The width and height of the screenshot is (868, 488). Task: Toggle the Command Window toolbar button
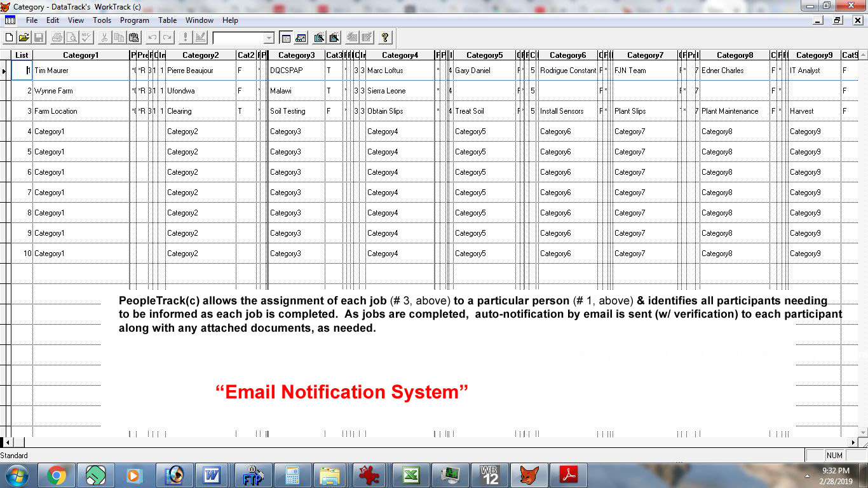coord(286,37)
